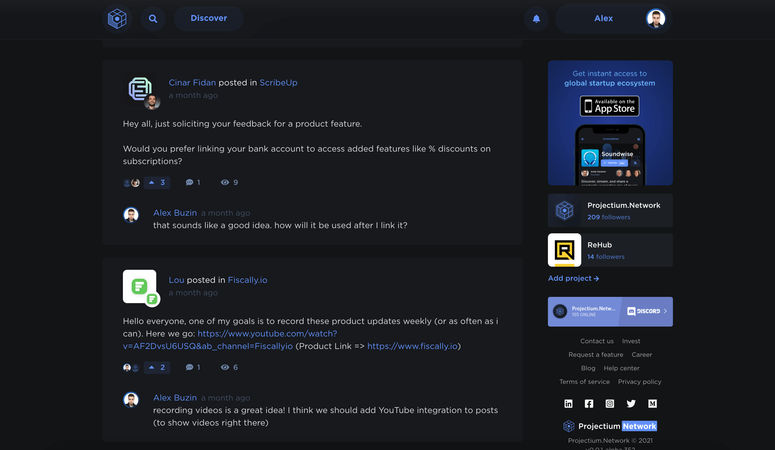Click Alex Buzin's avatar on Fiscally.io comment
The image size is (775, 450).
131,400
